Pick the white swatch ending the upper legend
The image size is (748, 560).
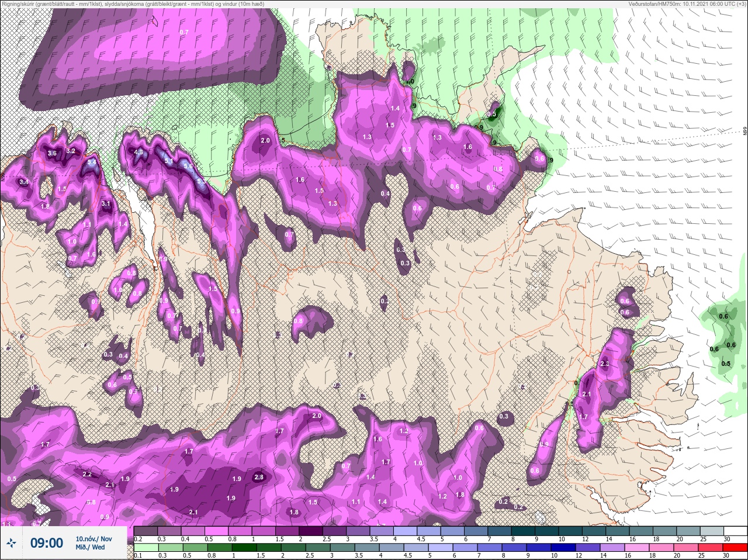[x=735, y=530]
